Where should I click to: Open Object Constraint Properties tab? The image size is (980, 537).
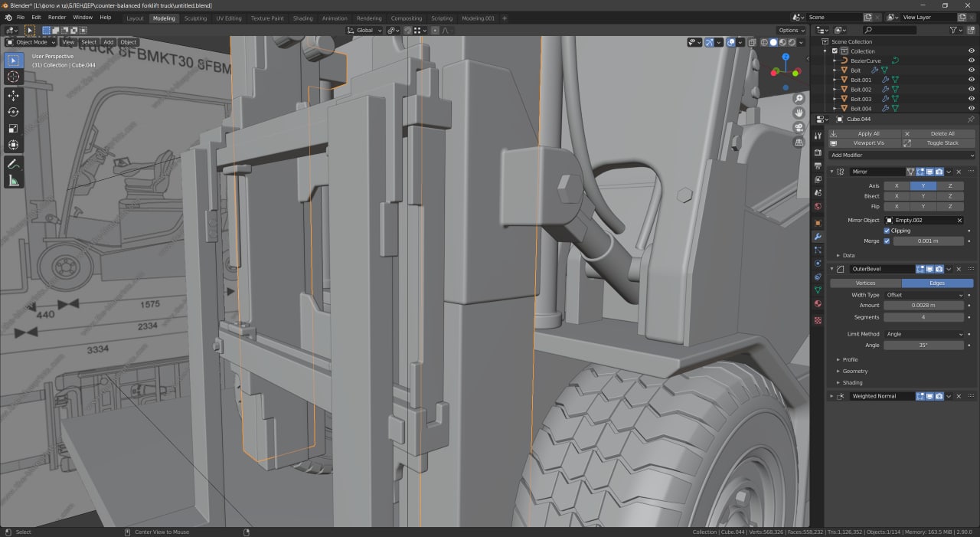818,277
